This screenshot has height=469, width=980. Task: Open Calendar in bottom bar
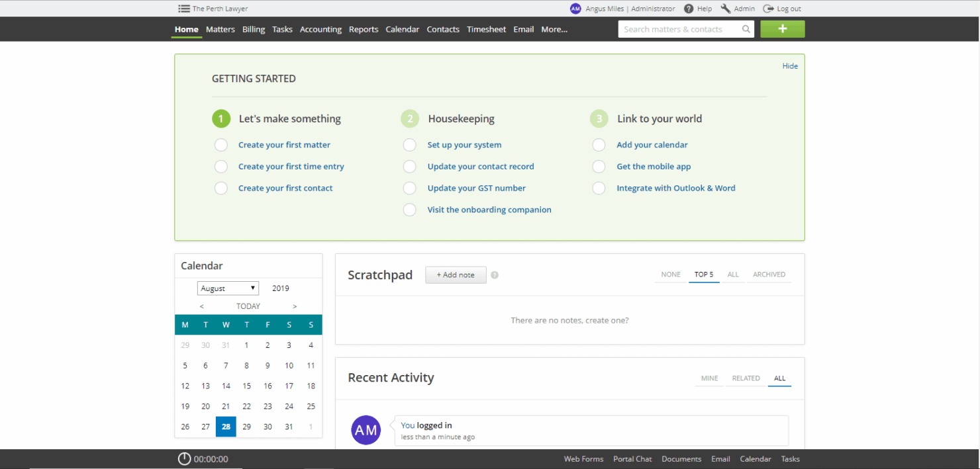pyautogui.click(x=756, y=459)
